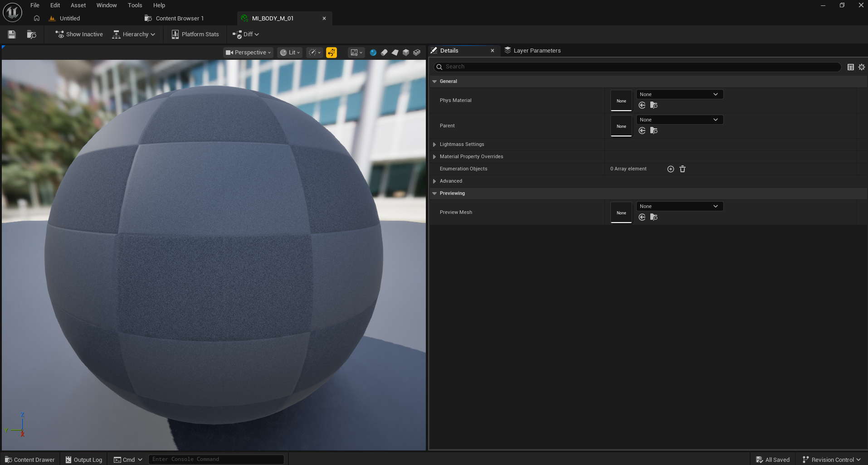Toggle Show Inactive parameters
Viewport: 868px width, 465px height.
pyautogui.click(x=79, y=34)
